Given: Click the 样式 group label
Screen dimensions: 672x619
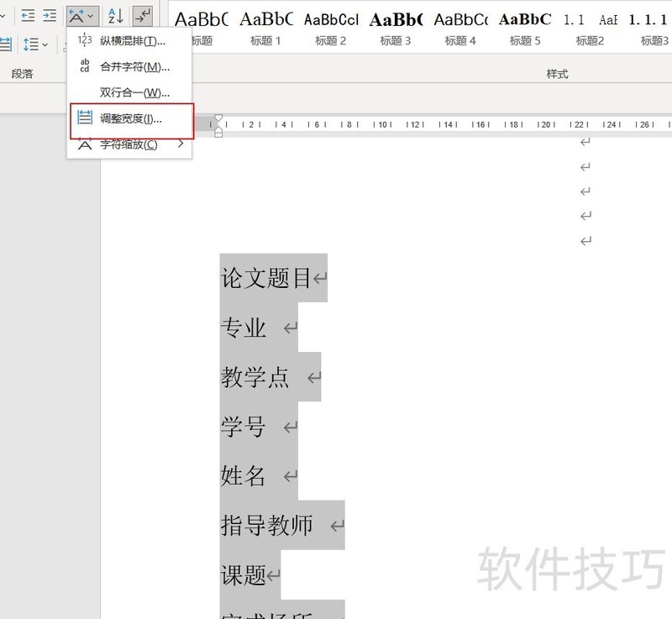Looking at the screenshot, I should [x=557, y=74].
